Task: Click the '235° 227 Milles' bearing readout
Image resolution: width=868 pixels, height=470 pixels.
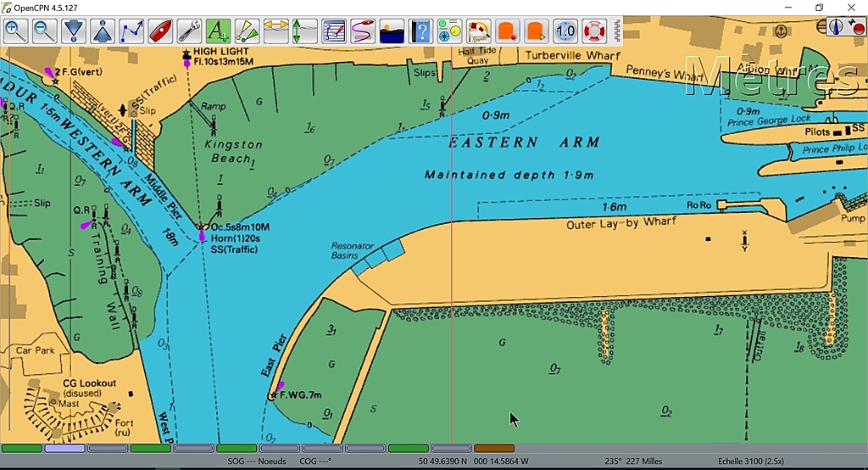Action: pos(634,462)
